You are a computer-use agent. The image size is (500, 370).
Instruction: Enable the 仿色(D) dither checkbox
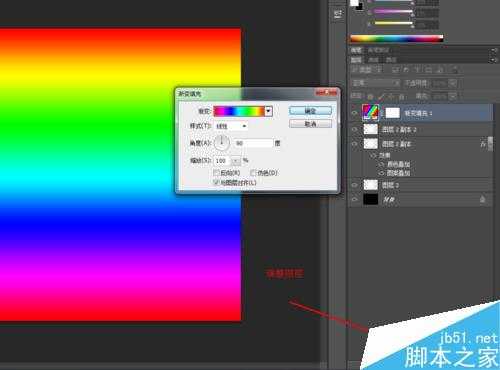pos(253,173)
